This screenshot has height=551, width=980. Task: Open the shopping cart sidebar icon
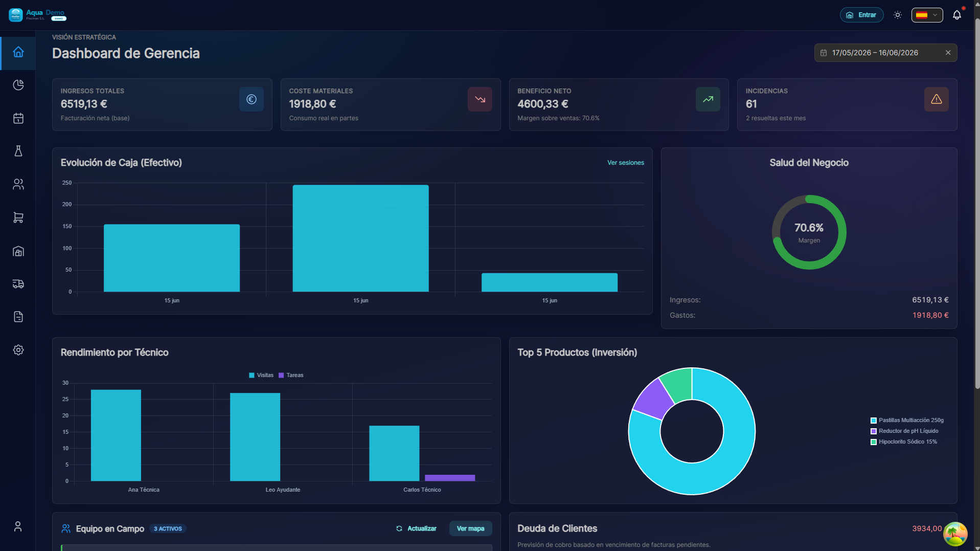pos(18,217)
